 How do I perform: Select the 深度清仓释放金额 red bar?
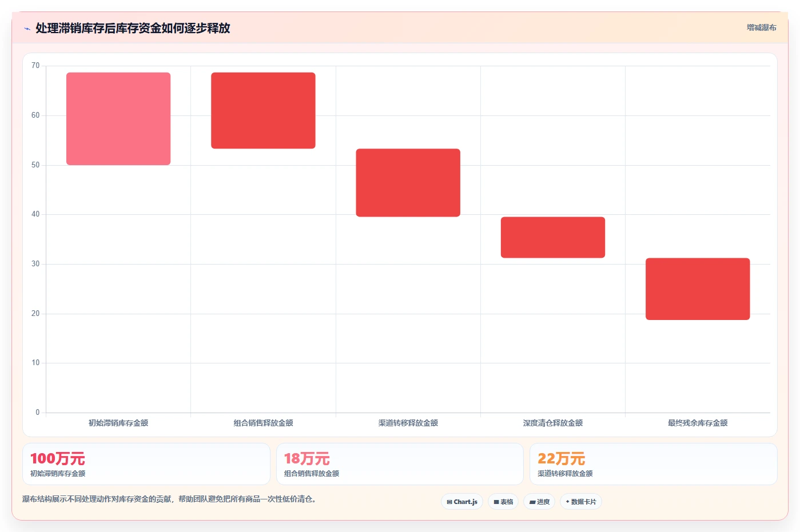[553, 237]
